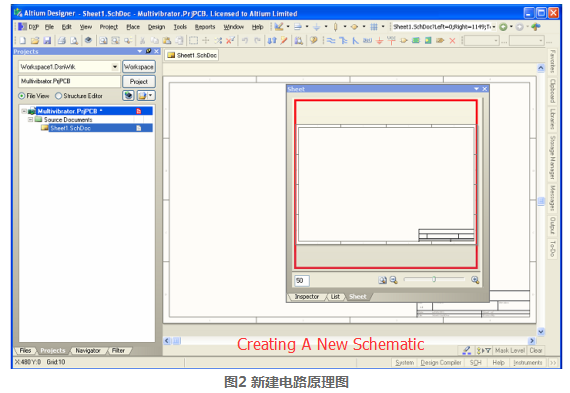The width and height of the screenshot is (570, 393).
Task: Click the GND power port icon
Action: 379,40
